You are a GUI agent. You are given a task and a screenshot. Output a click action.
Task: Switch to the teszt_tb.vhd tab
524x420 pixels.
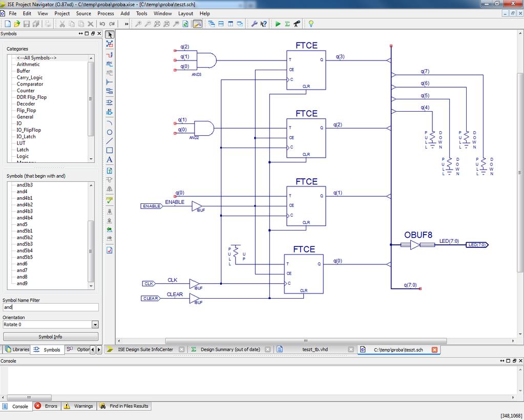click(315, 349)
